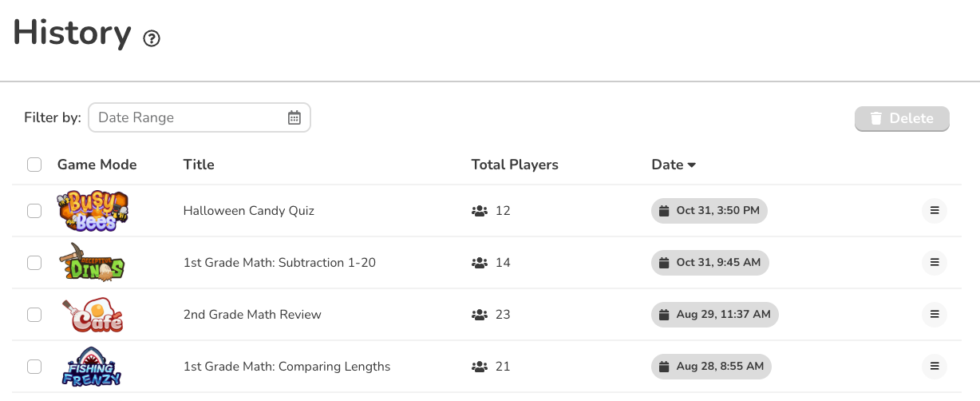
Task: Select the Comparing Lengths row checkbox
Action: (34, 367)
